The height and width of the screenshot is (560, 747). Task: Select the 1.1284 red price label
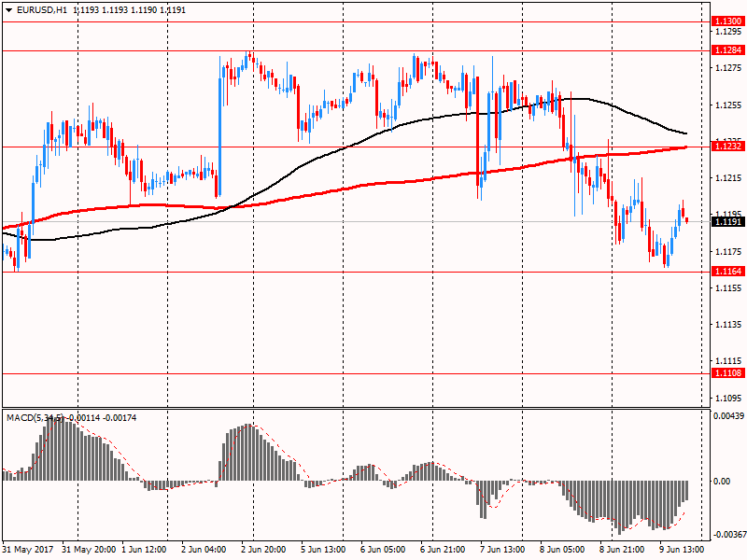(x=727, y=50)
